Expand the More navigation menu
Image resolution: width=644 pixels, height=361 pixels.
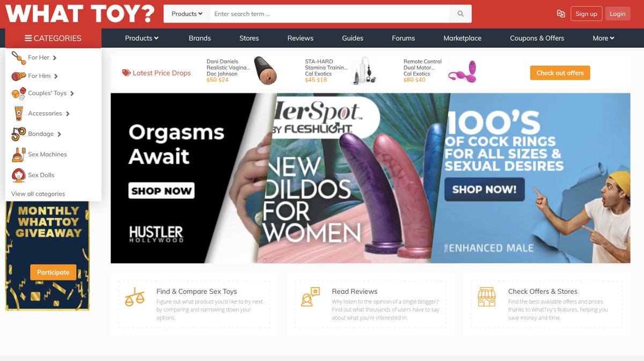[x=603, y=38]
